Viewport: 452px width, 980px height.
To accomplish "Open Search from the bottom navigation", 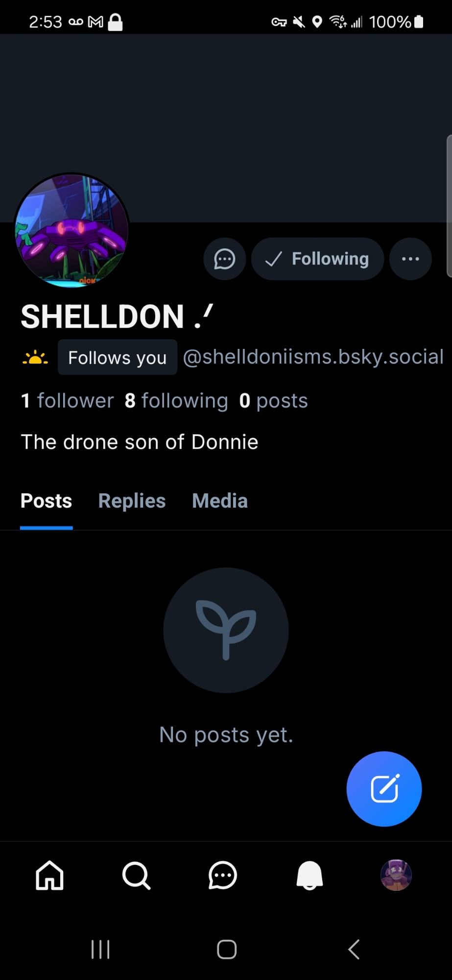I will (x=136, y=875).
